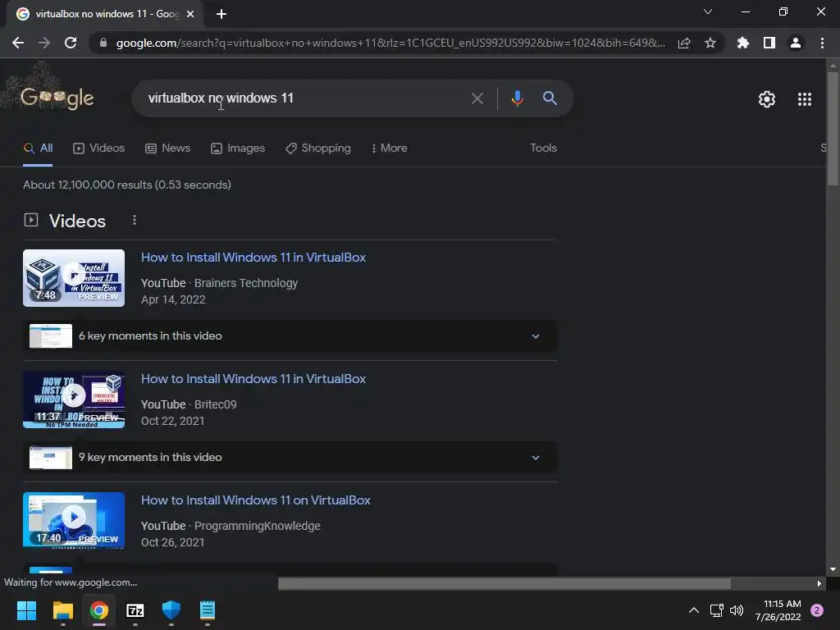The image size is (840, 630).
Task: Open 7-Zip from the taskbar
Action: (135, 610)
